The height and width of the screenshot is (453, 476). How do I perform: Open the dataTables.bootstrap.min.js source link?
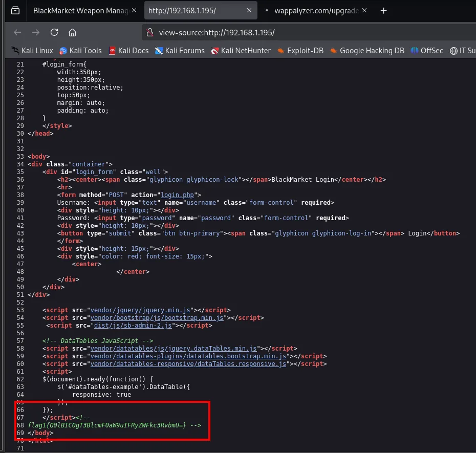(x=188, y=356)
